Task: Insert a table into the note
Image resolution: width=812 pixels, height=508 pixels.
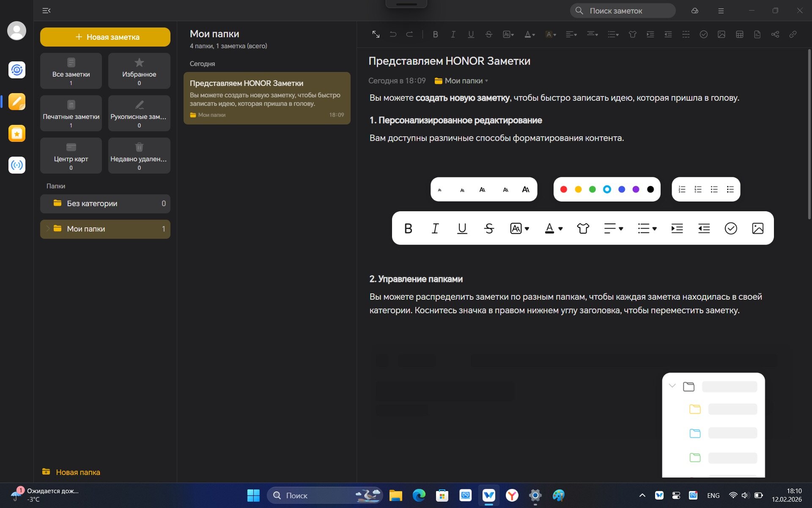Action: tap(739, 34)
